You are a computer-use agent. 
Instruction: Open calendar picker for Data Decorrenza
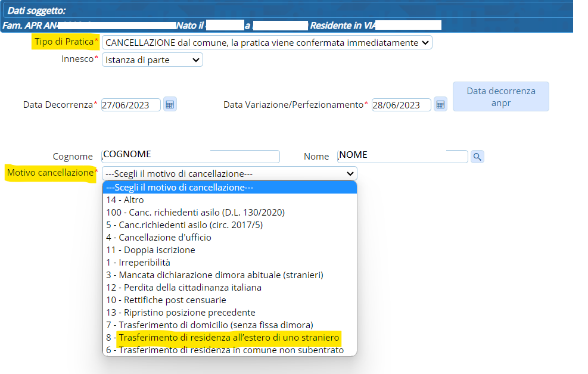170,104
